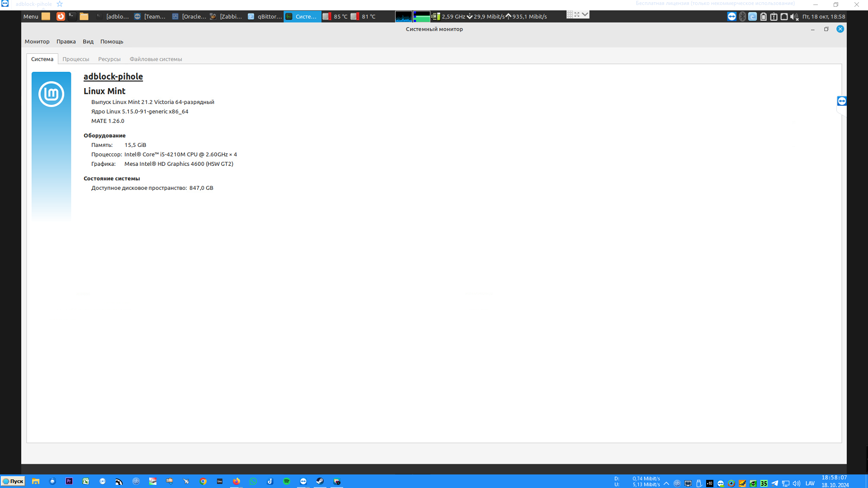The width and height of the screenshot is (868, 488).
Task: Click Telegram icon in Windows system tray
Action: pos(775,483)
